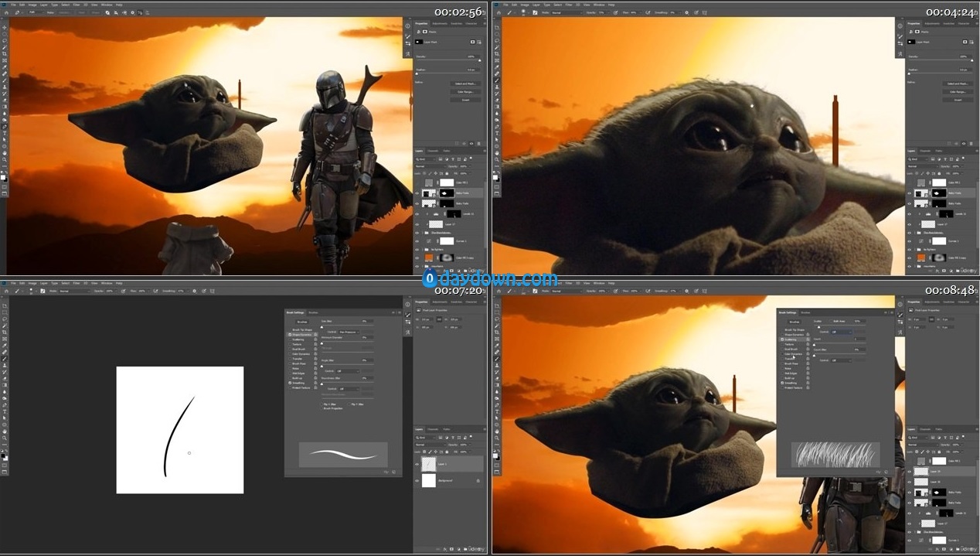The width and height of the screenshot is (980, 556).
Task: Open the Paths tab in the 00:08:48 frame
Action: (x=938, y=429)
